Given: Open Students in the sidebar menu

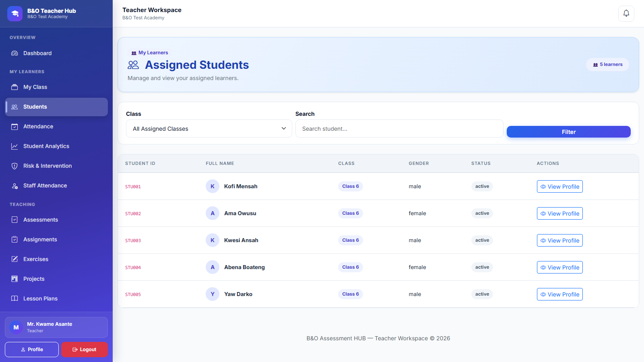Looking at the screenshot, I should click(56, 107).
